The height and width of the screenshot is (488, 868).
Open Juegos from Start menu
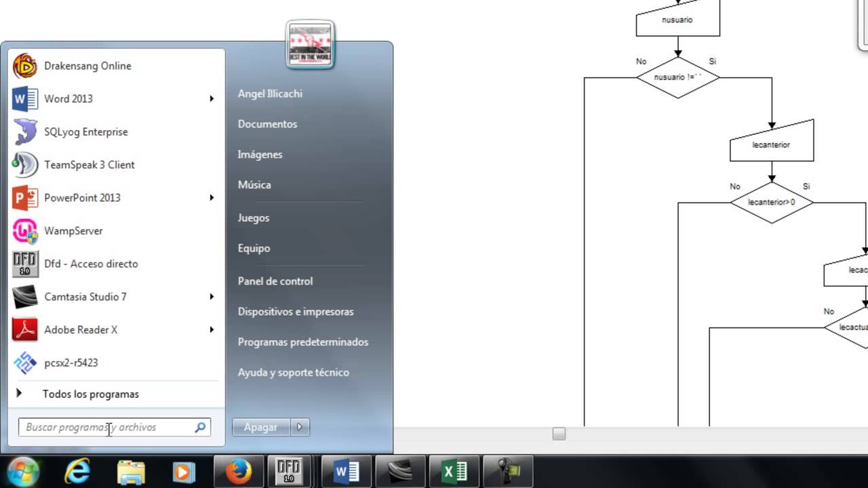pos(254,218)
